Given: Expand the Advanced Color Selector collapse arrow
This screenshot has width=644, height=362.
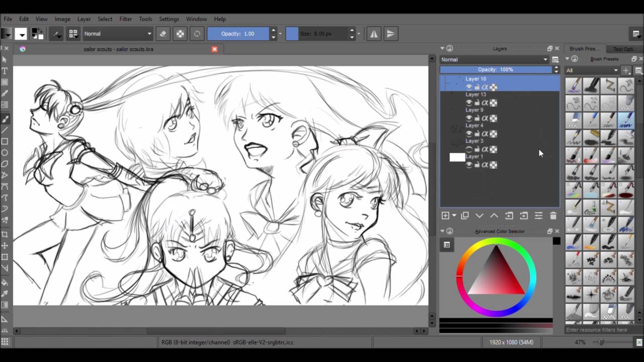Looking at the screenshot, I should tap(443, 231).
